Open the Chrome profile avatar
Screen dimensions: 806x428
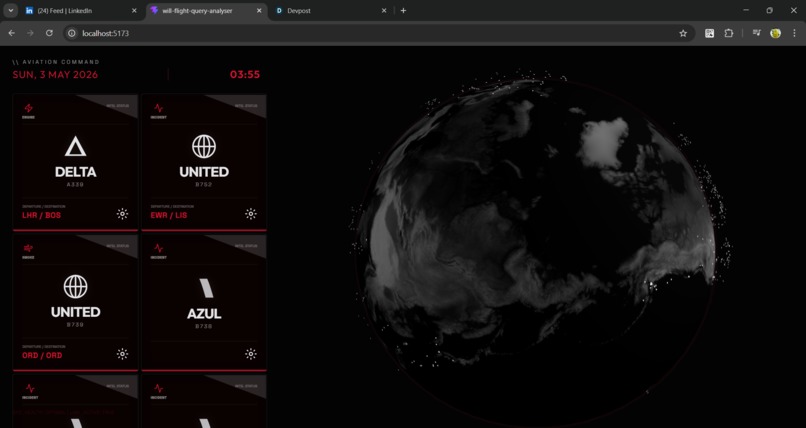[x=776, y=33]
